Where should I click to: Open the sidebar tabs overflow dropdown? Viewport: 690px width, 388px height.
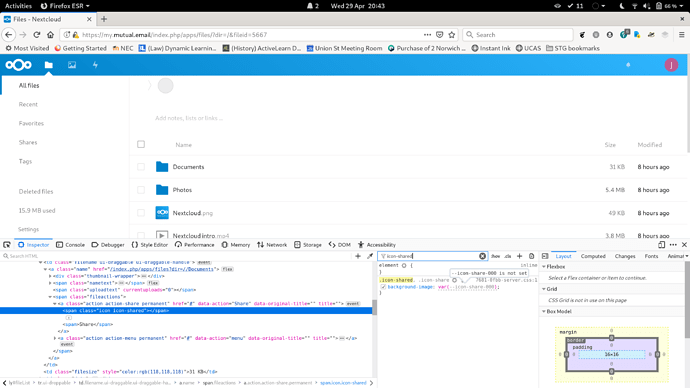(x=686, y=256)
